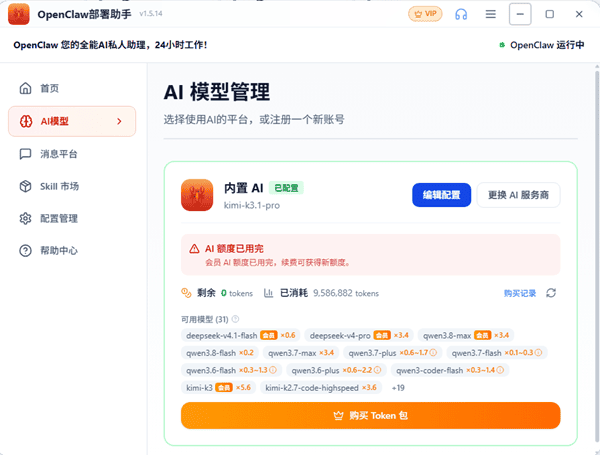Click the gear icon for 配置管理

[25, 219]
